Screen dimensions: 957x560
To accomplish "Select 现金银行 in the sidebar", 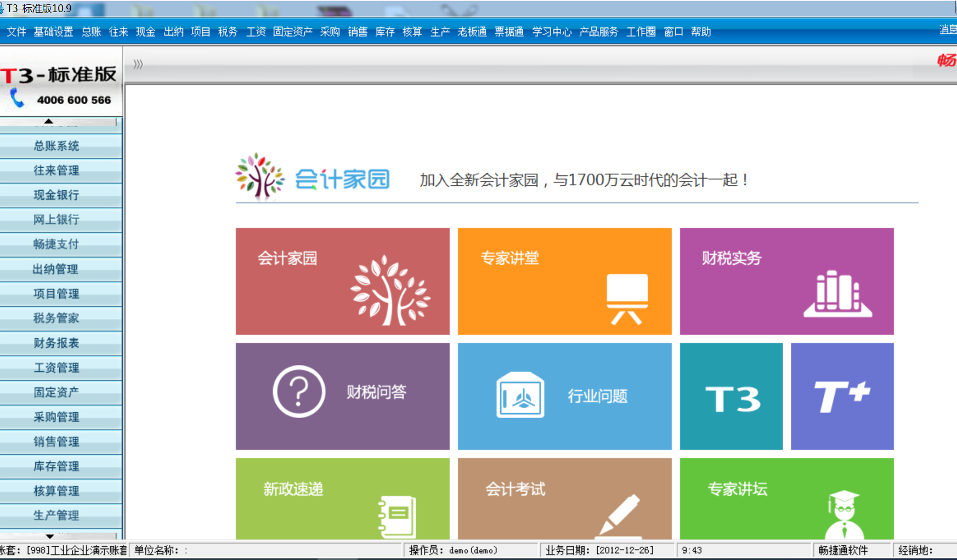I will click(61, 195).
